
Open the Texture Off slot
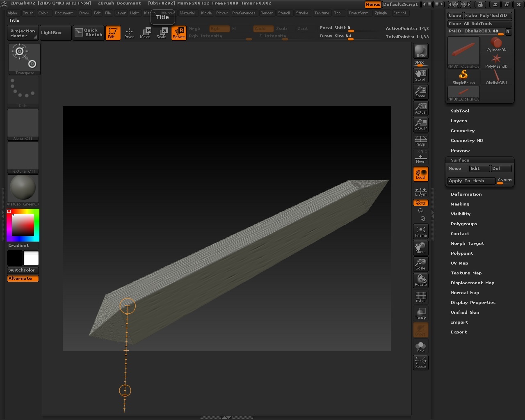23,157
